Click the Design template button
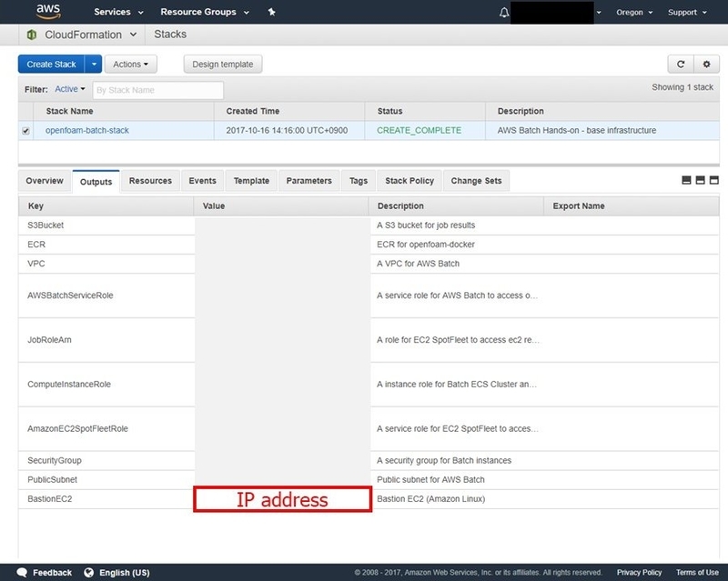Viewport: 728px width, 581px height. 223,64
